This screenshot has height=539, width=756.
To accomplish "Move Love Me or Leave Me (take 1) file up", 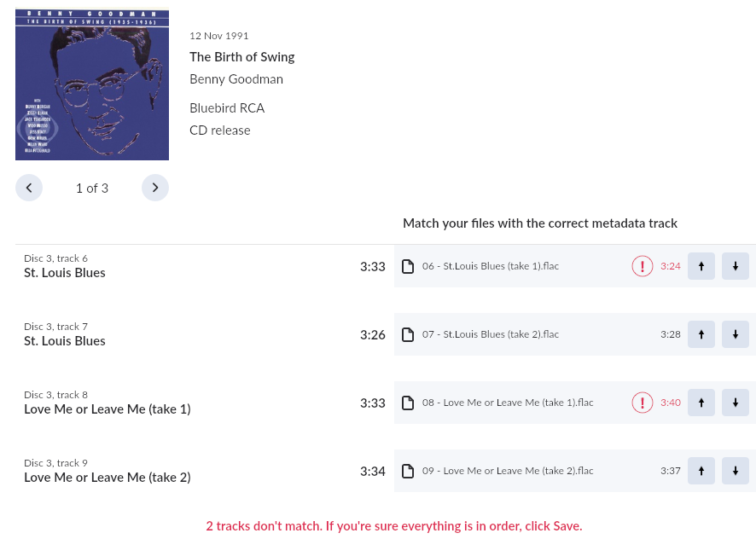I will (x=701, y=403).
